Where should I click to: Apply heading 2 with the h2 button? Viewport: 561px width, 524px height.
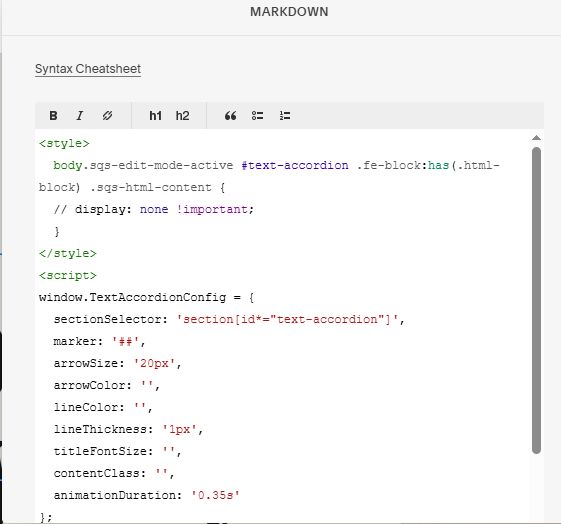pos(182,116)
